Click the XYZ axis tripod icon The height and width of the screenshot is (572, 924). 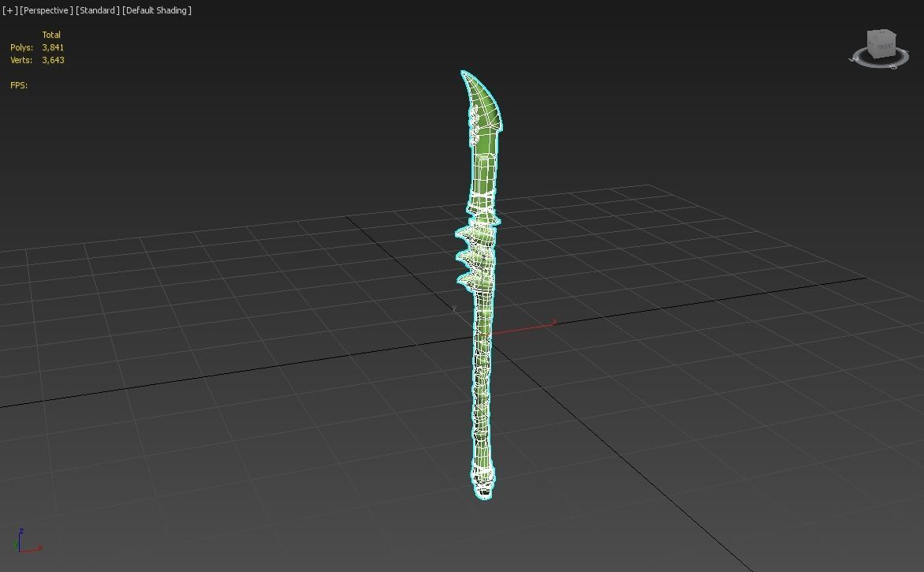coord(27,540)
